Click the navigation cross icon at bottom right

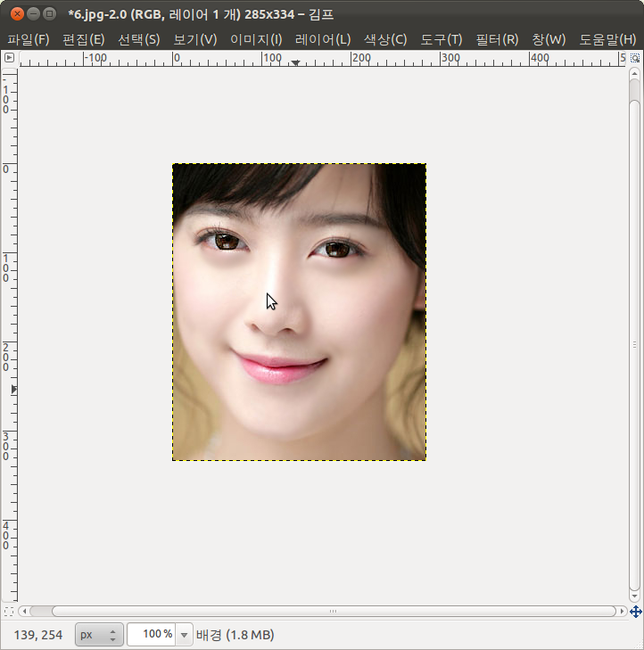point(636,612)
